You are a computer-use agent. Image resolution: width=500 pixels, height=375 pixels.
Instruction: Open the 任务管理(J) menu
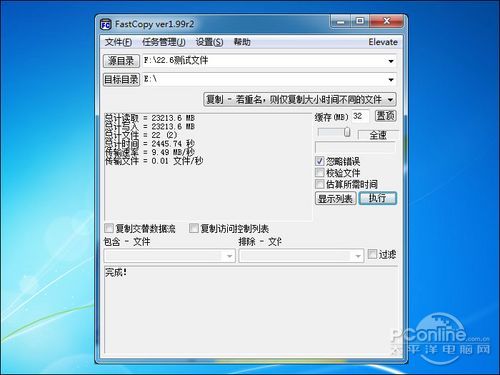pos(164,42)
